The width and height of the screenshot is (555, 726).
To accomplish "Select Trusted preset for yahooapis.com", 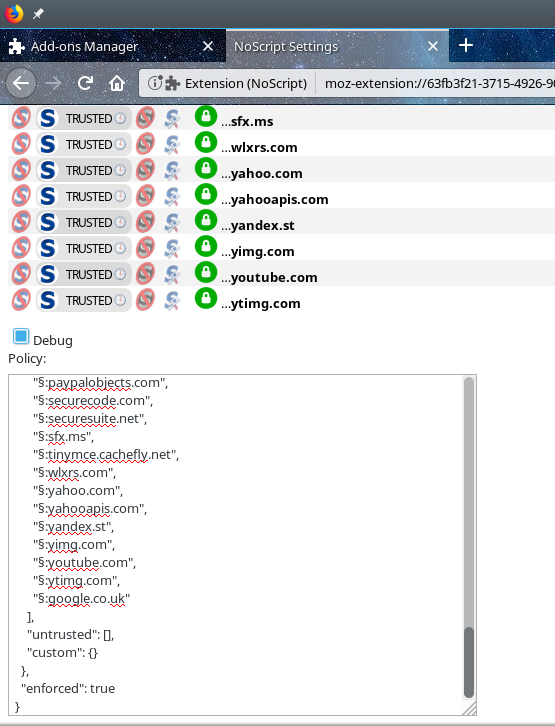I will (x=84, y=196).
